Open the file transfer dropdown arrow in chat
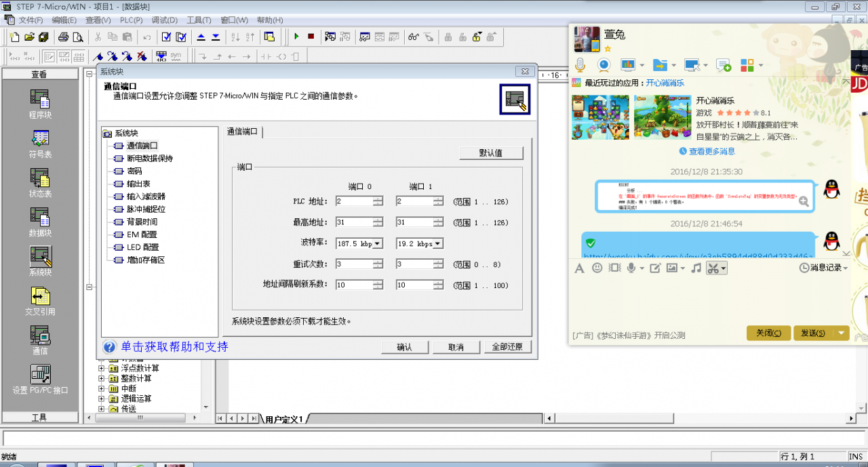868x467 pixels. tap(673, 65)
